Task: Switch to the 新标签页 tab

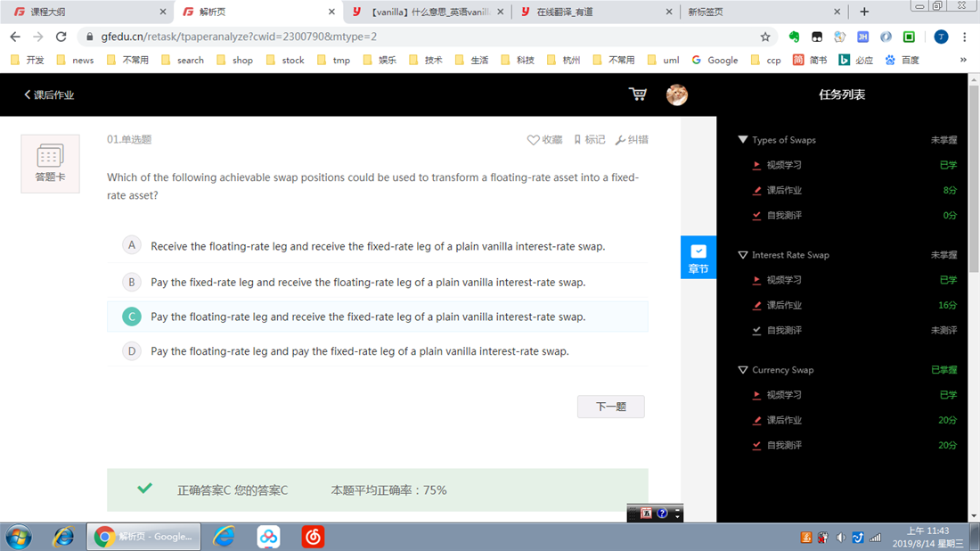Action: [x=764, y=12]
